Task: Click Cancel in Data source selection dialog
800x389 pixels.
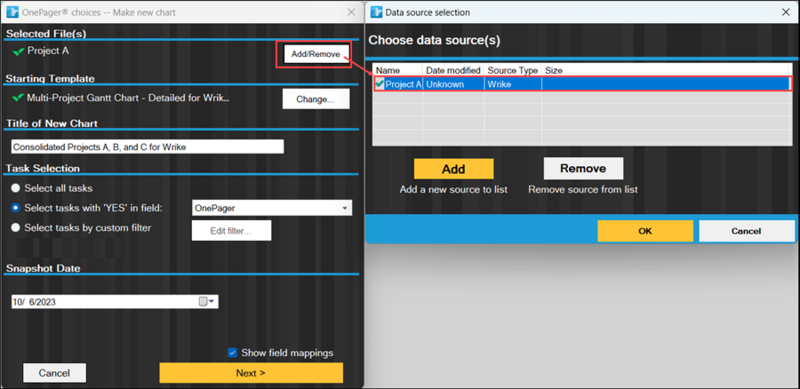Action: (x=746, y=231)
